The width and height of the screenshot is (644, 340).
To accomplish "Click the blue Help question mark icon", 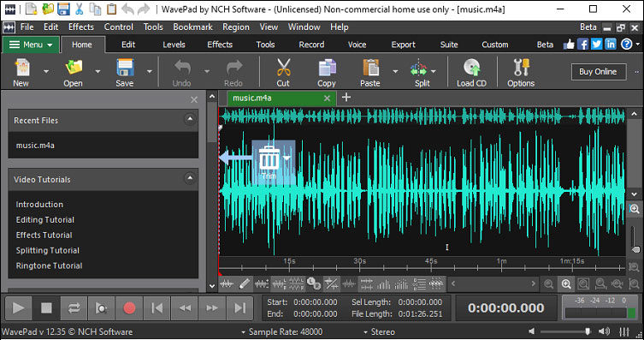I will tap(626, 44).
